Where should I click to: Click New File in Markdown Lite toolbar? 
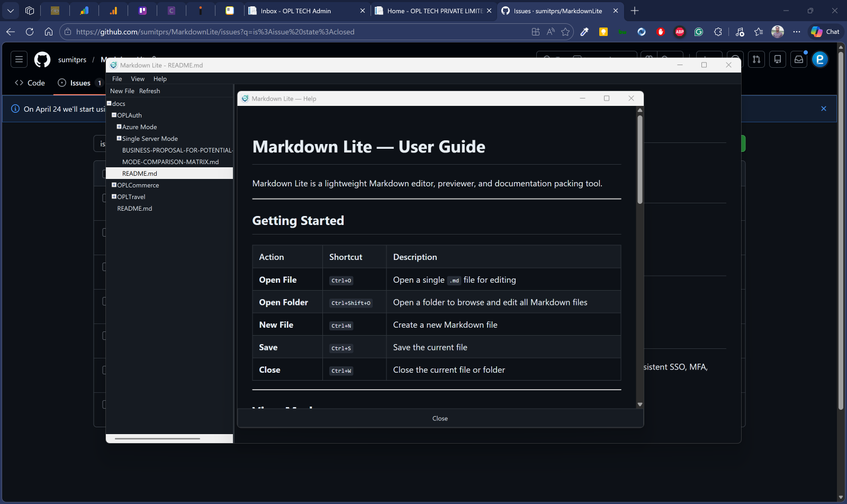coord(122,91)
